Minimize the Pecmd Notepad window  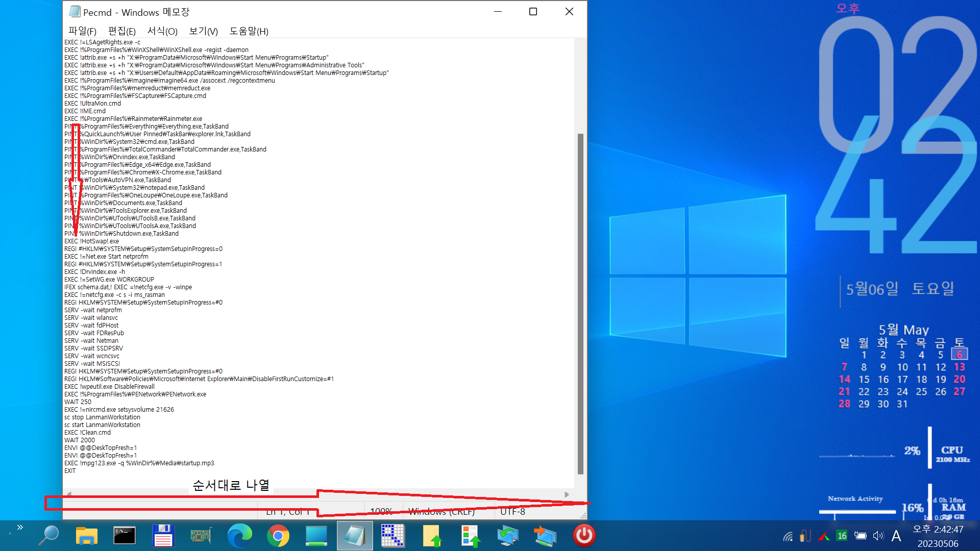(x=498, y=12)
